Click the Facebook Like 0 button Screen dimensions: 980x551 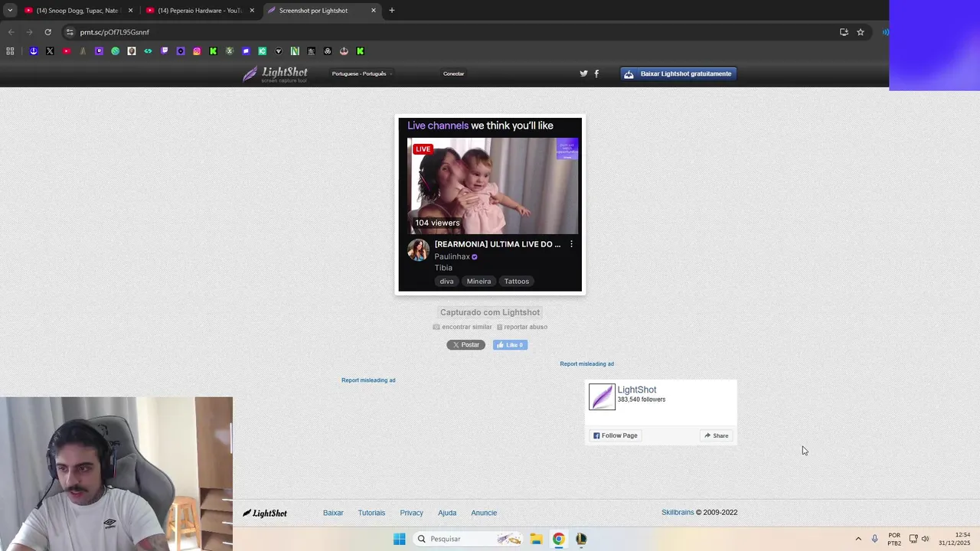[x=510, y=345]
